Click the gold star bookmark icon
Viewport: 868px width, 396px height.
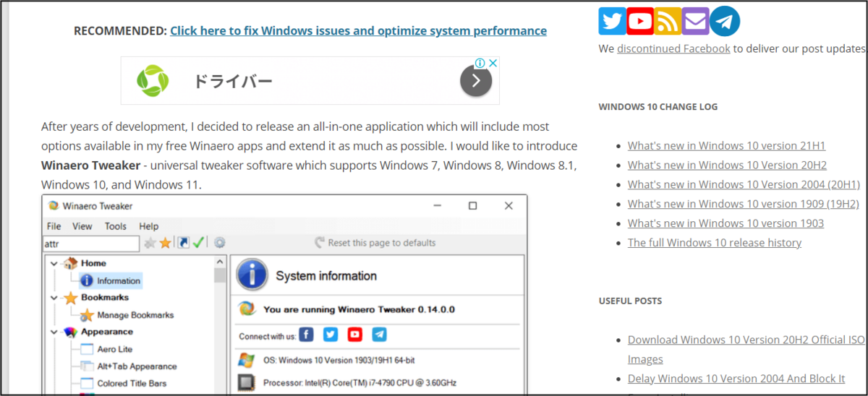[166, 244]
